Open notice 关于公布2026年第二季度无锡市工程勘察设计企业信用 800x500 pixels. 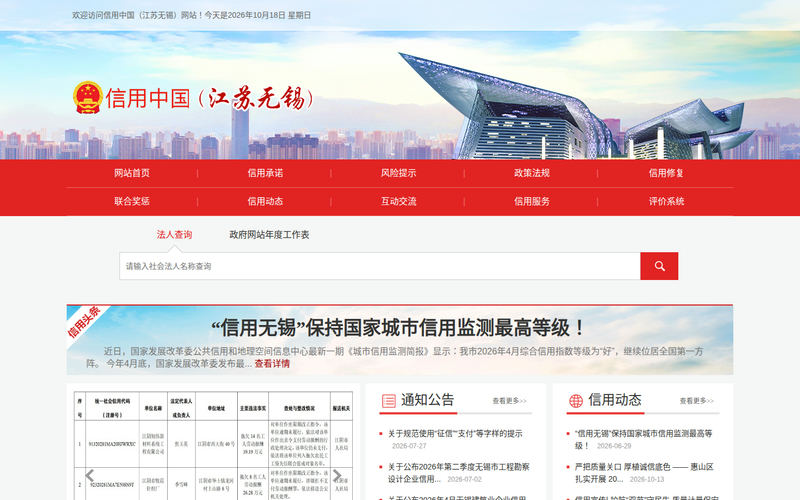pos(459,473)
